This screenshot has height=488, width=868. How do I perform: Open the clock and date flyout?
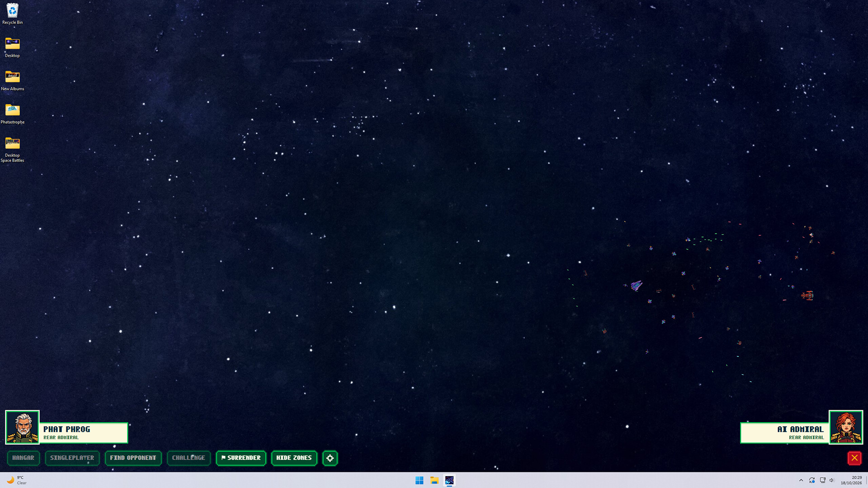tap(851, 480)
